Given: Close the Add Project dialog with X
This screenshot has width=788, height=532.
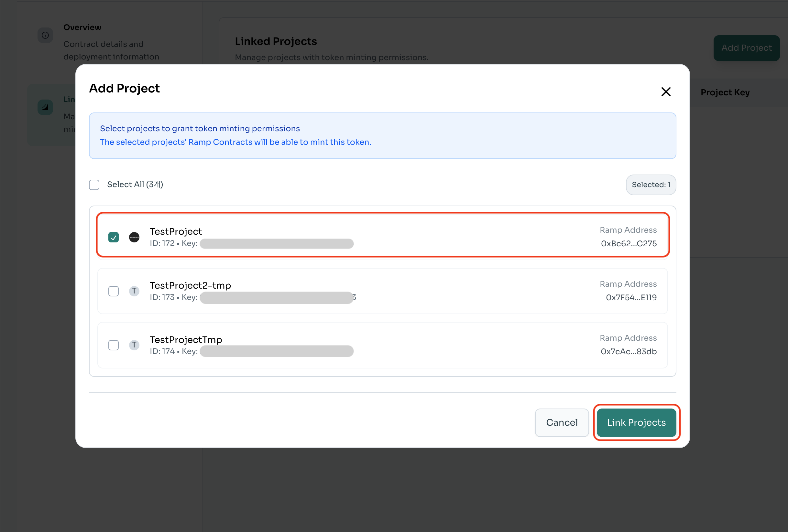Looking at the screenshot, I should tap(666, 92).
